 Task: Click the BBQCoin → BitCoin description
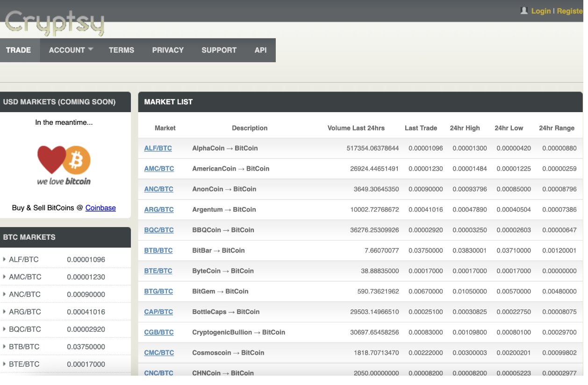point(223,230)
